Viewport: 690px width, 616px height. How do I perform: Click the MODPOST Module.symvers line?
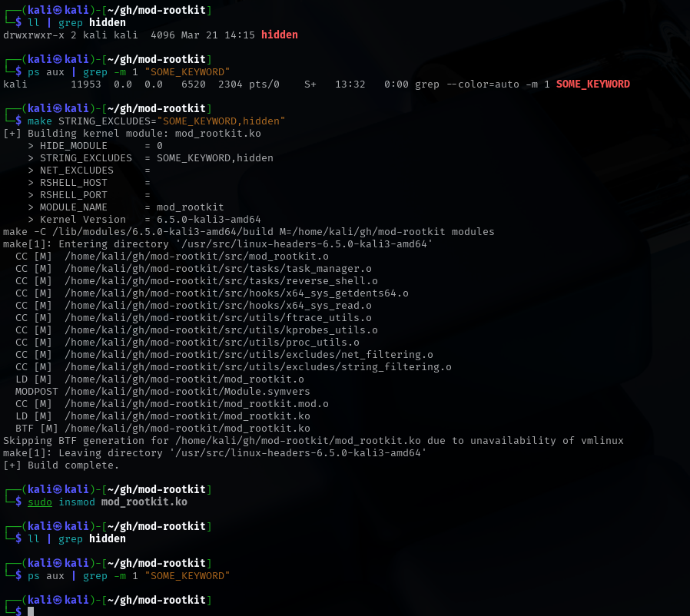[x=163, y=392]
